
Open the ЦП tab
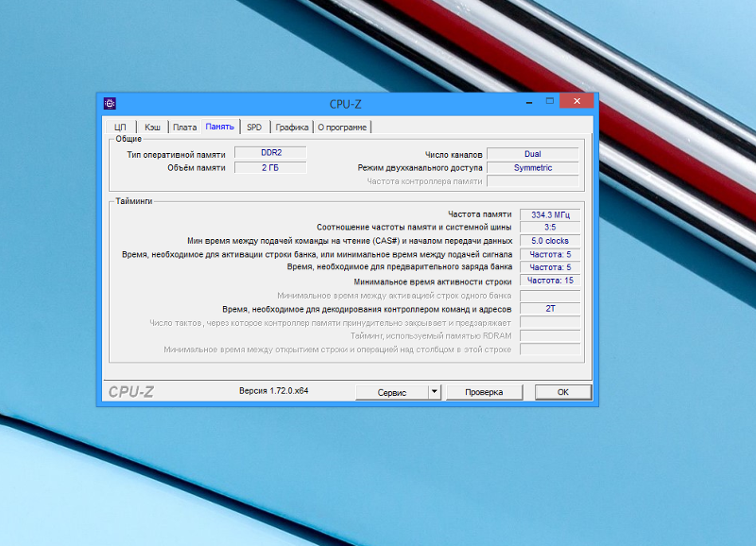(x=120, y=128)
